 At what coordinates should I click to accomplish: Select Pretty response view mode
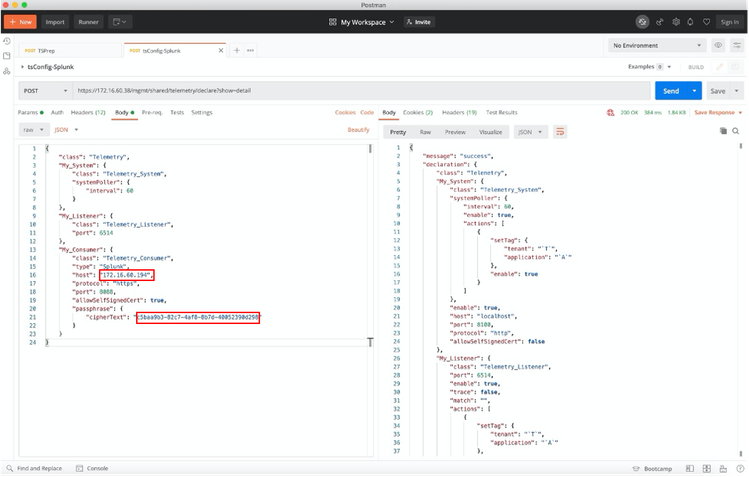(397, 131)
